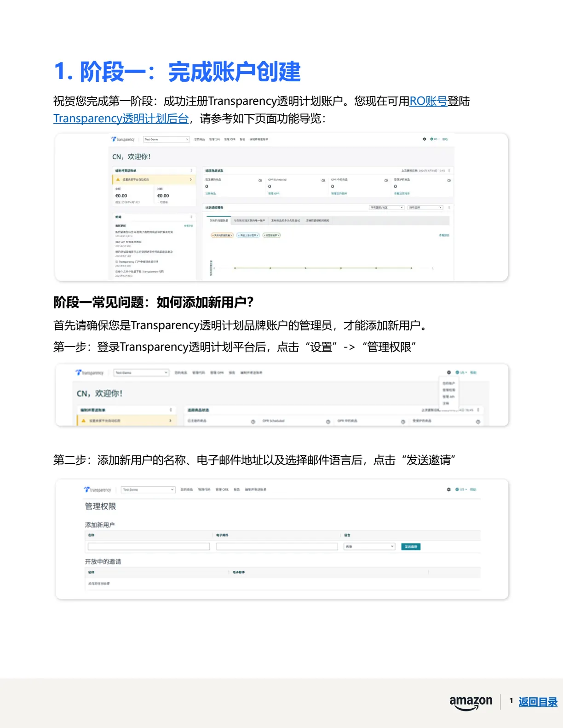This screenshot has height=728, width=563.
Task: Click the 发送邀请 button
Action: tap(411, 546)
